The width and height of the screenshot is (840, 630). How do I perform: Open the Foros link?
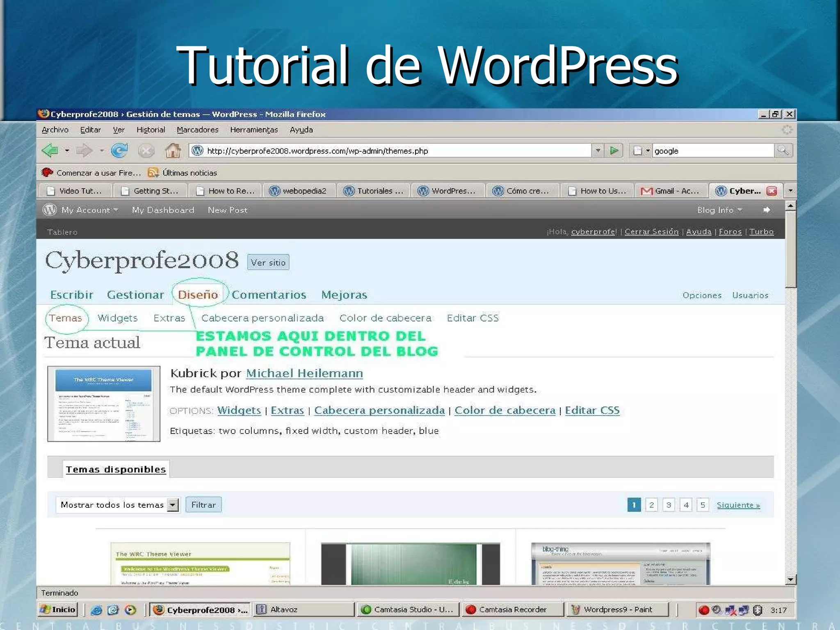[730, 232]
